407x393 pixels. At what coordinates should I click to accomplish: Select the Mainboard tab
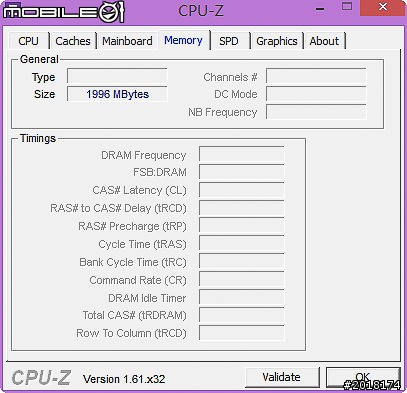127,41
